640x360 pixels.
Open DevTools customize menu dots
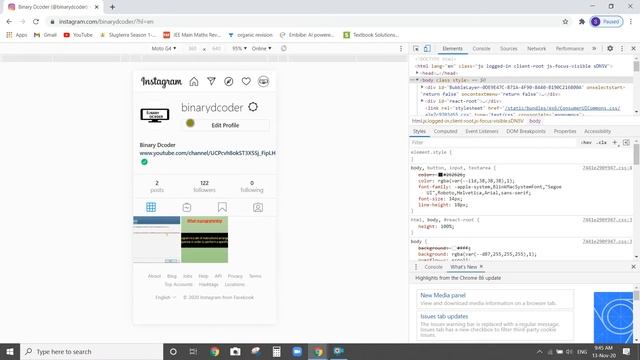coord(622,49)
